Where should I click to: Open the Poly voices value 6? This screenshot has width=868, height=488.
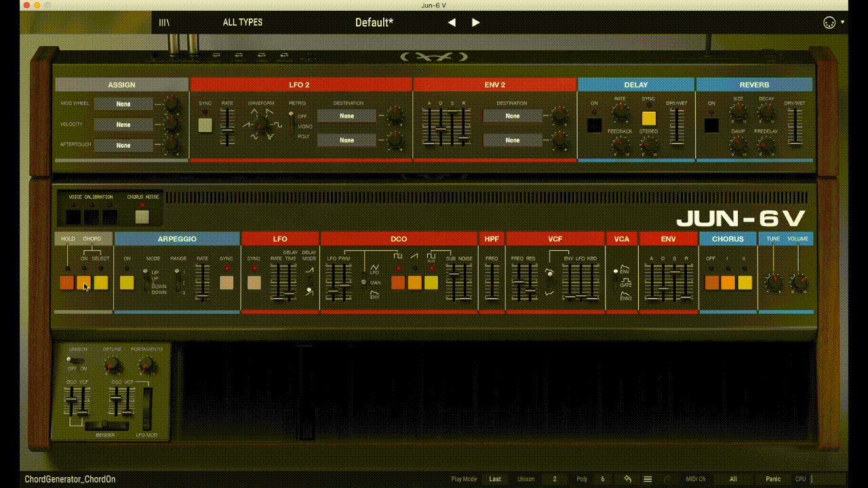click(602, 479)
